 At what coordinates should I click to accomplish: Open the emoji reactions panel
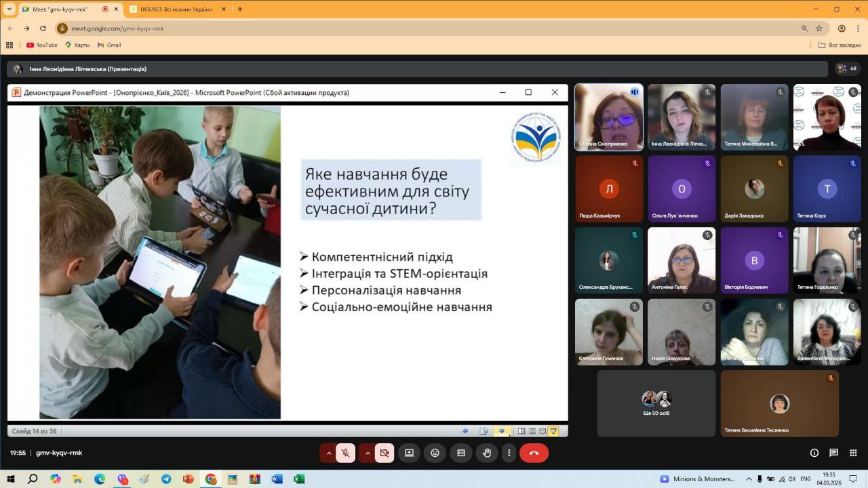[x=435, y=453]
